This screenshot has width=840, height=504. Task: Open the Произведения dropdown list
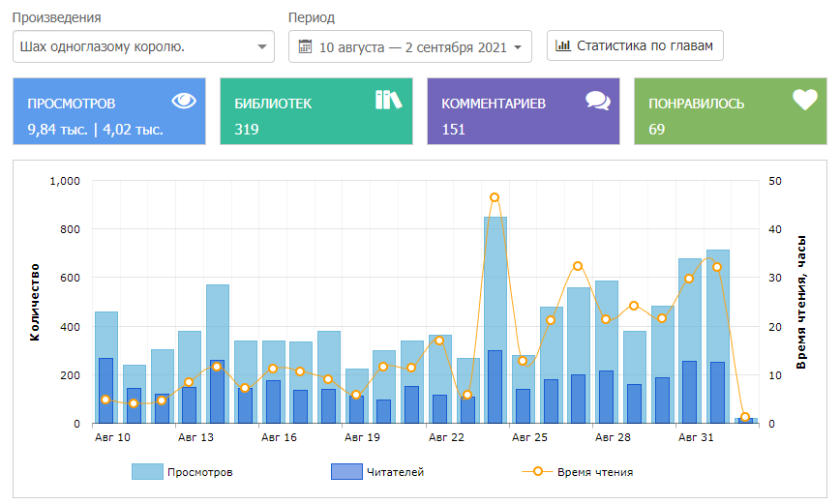pos(143,46)
